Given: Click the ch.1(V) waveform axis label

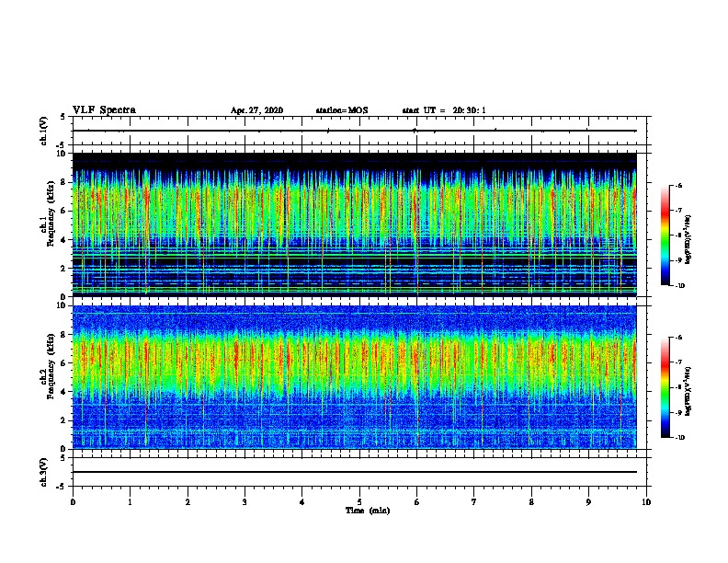Looking at the screenshot, I should coord(43,131).
